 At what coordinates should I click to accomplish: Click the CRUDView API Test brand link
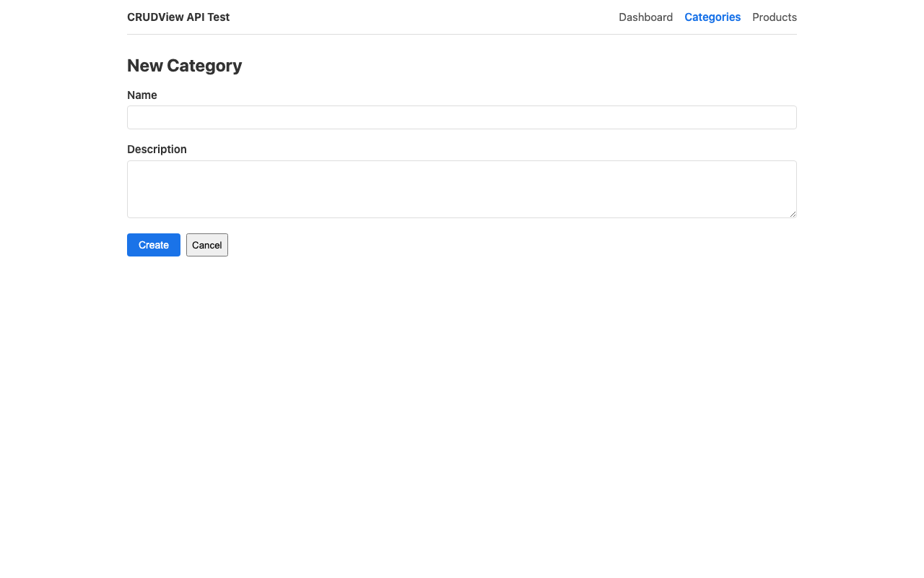click(178, 17)
